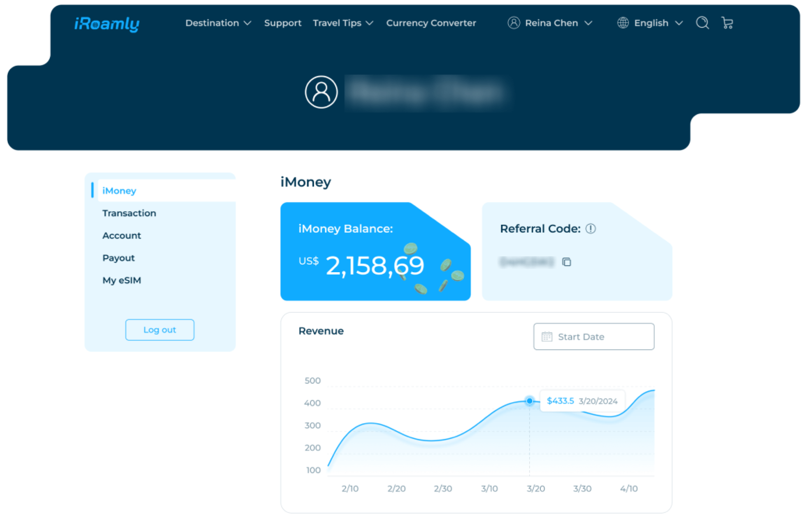Open the Currency Converter page
This screenshot has height=532, width=805.
pyautogui.click(x=431, y=23)
